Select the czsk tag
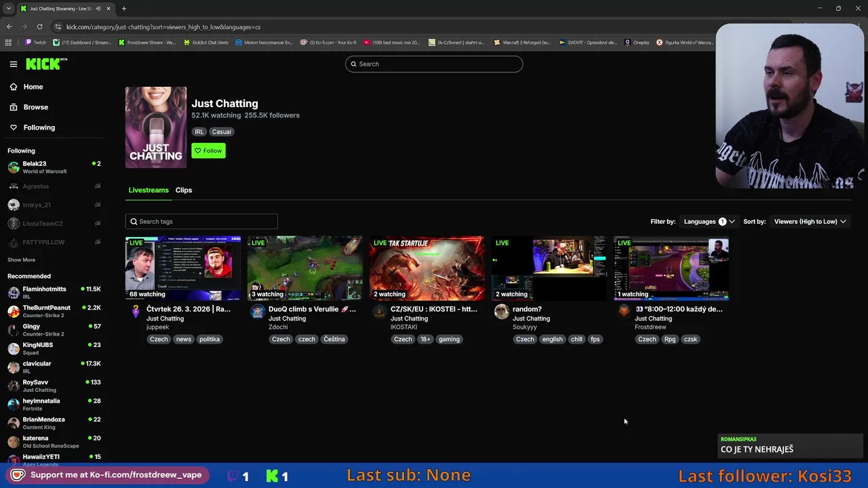The width and height of the screenshot is (868, 488). point(690,339)
